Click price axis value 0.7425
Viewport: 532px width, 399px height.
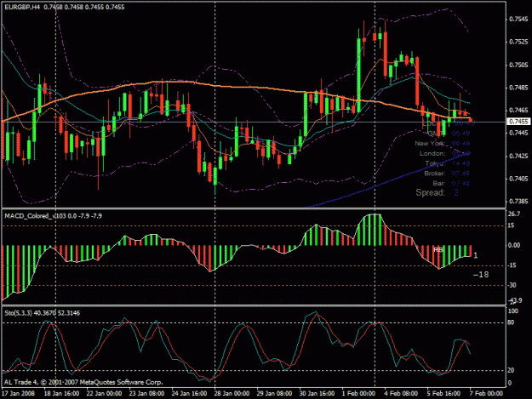519,157
